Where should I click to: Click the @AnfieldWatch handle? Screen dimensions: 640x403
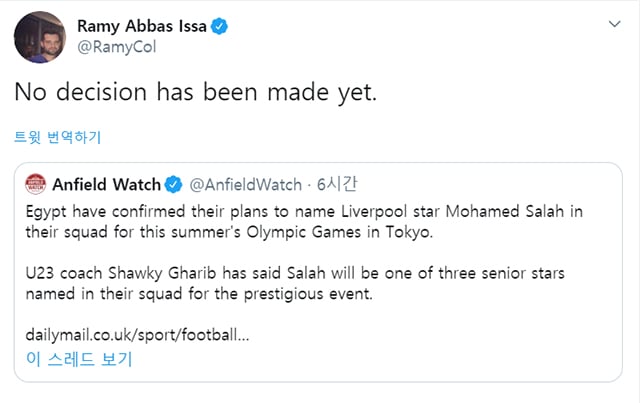click(245, 185)
